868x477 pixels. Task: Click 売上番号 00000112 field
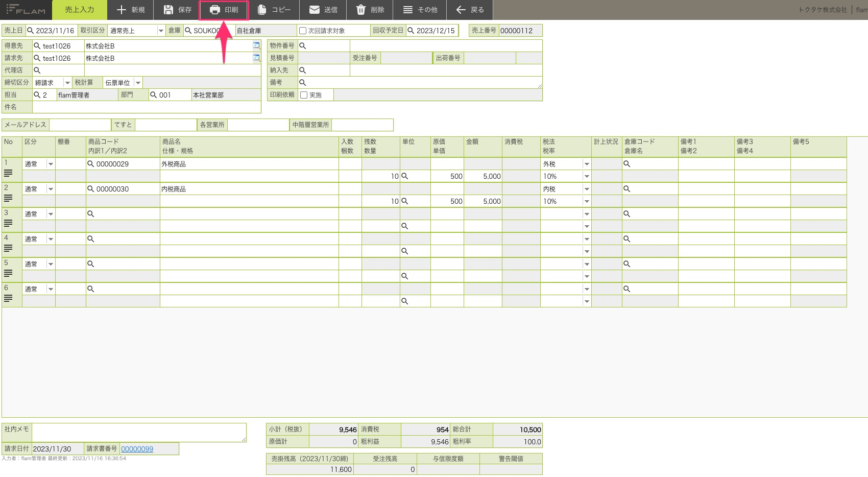[x=520, y=31]
